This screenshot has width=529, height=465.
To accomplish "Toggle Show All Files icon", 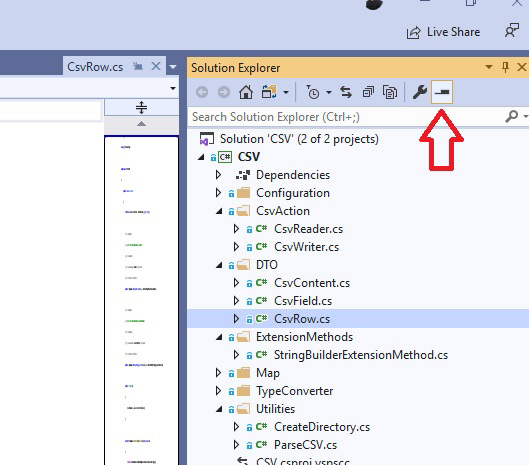I will click(390, 92).
